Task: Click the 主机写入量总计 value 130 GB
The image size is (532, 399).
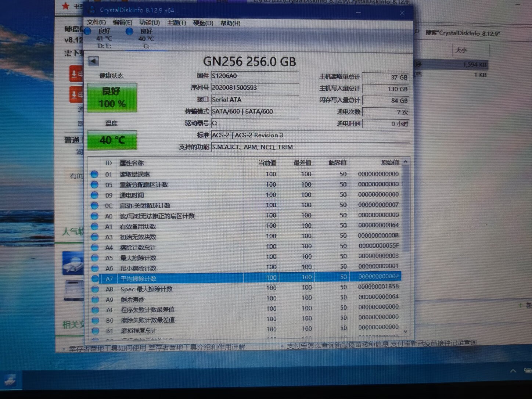Action: (385, 89)
